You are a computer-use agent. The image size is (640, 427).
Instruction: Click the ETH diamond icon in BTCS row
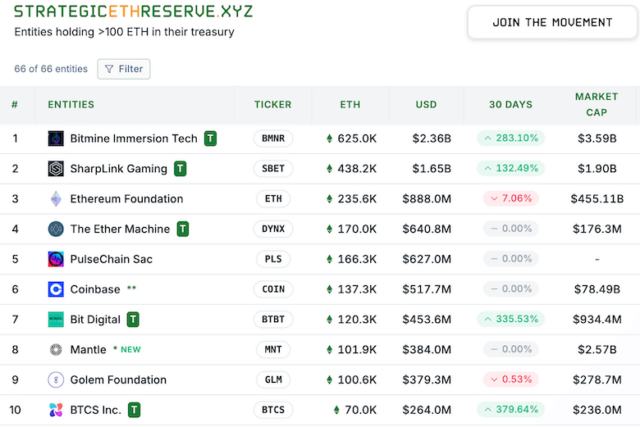[x=336, y=410]
